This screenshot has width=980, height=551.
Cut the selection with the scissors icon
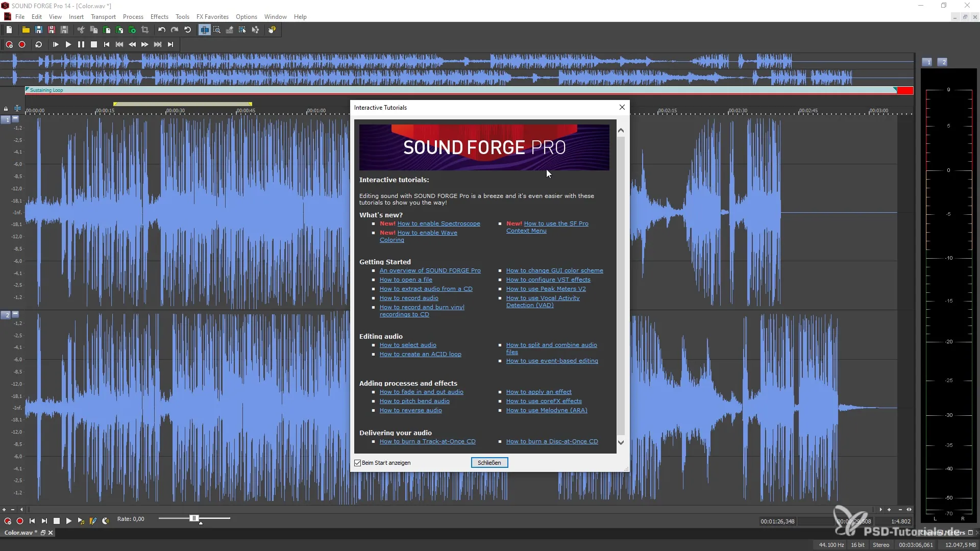click(x=81, y=30)
